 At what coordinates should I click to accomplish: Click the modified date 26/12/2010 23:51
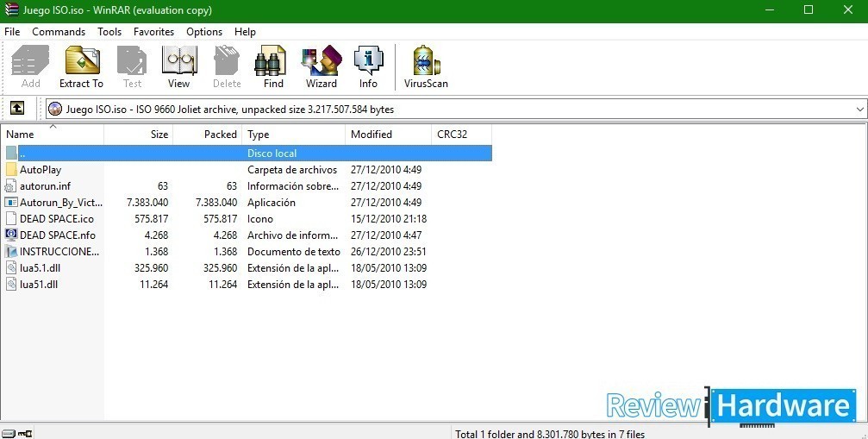click(389, 251)
